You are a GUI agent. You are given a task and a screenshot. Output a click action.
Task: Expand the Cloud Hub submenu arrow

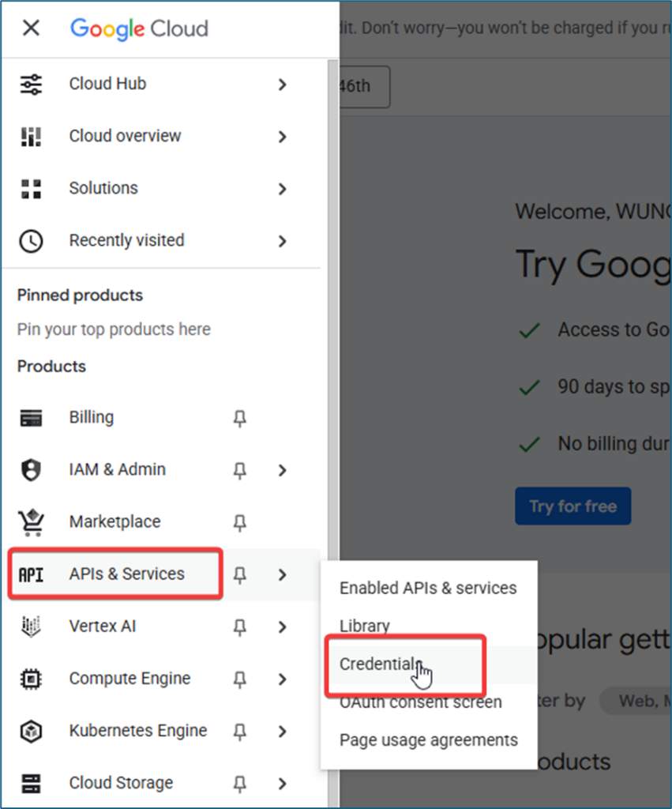tap(283, 85)
